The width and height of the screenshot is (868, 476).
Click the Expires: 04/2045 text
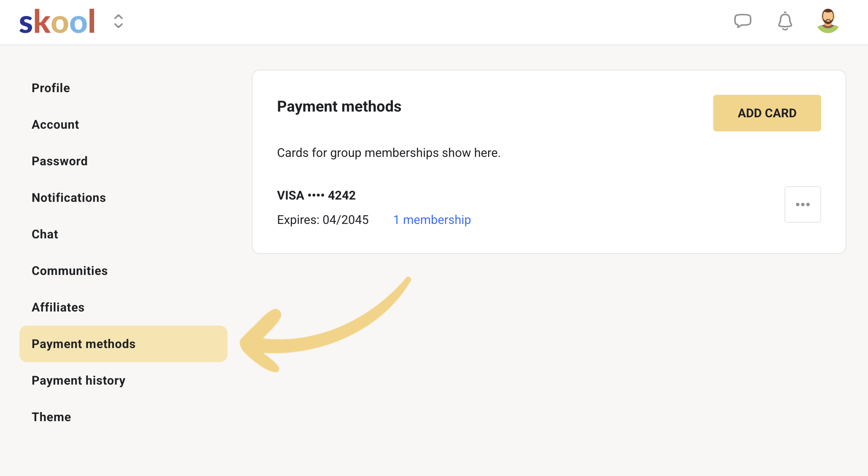click(323, 220)
